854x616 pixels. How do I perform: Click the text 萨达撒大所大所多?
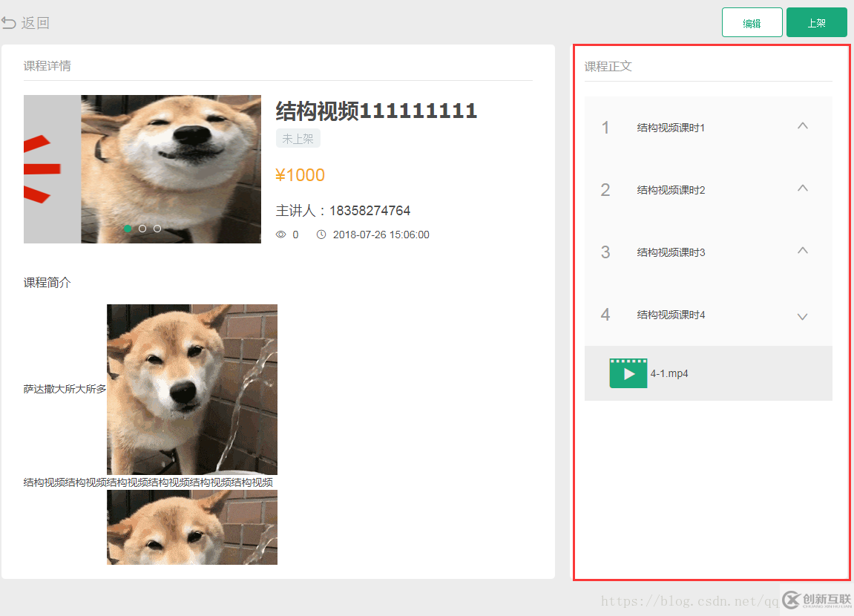click(65, 389)
